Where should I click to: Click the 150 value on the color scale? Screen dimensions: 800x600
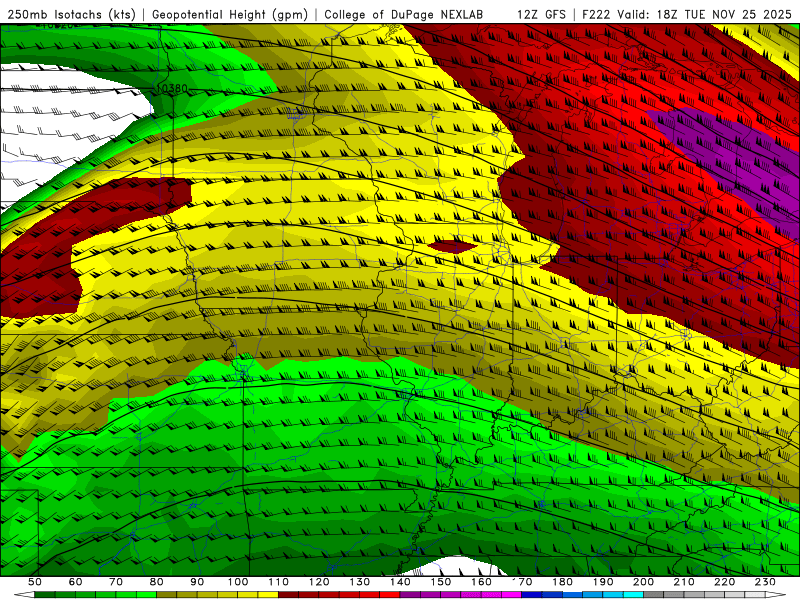(x=441, y=582)
